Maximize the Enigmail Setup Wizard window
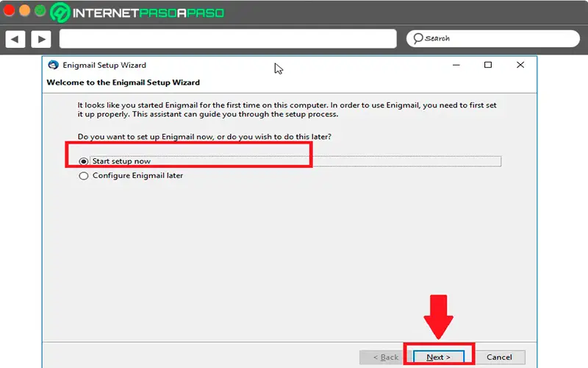This screenshot has height=368, width=588. [488, 65]
